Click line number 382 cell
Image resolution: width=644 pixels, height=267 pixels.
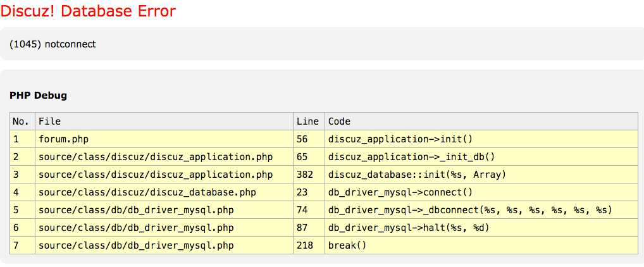point(309,175)
